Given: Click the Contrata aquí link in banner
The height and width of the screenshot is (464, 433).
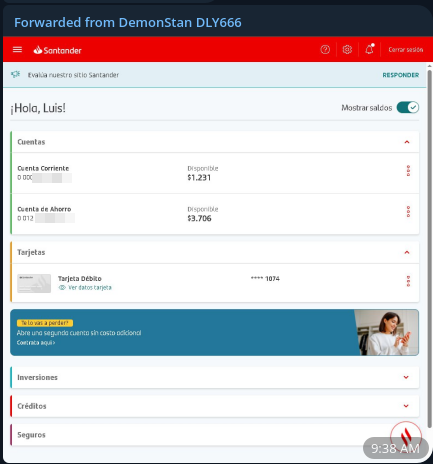Looking at the screenshot, I should 36,343.
